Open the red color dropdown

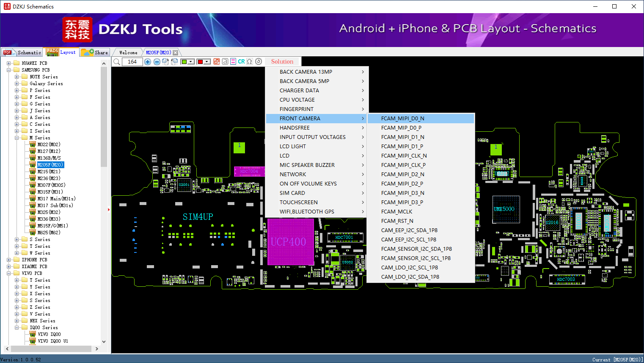207,62
